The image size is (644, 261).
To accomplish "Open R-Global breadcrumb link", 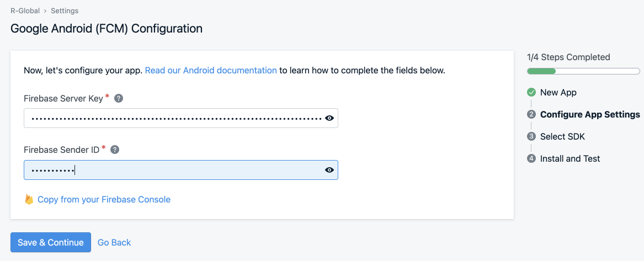I will coord(25,10).
